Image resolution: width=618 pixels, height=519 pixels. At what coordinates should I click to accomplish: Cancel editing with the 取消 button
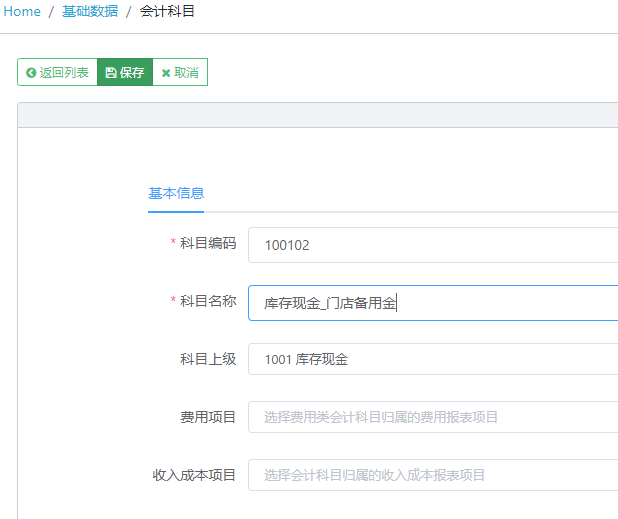[180, 72]
